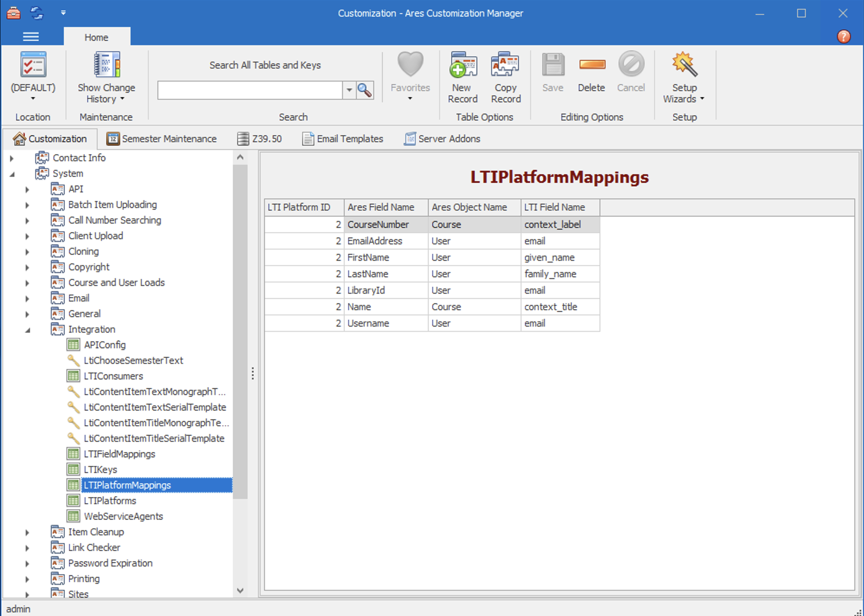Expand the Contact Info tree node
This screenshot has width=864, height=616.
pyautogui.click(x=11, y=158)
